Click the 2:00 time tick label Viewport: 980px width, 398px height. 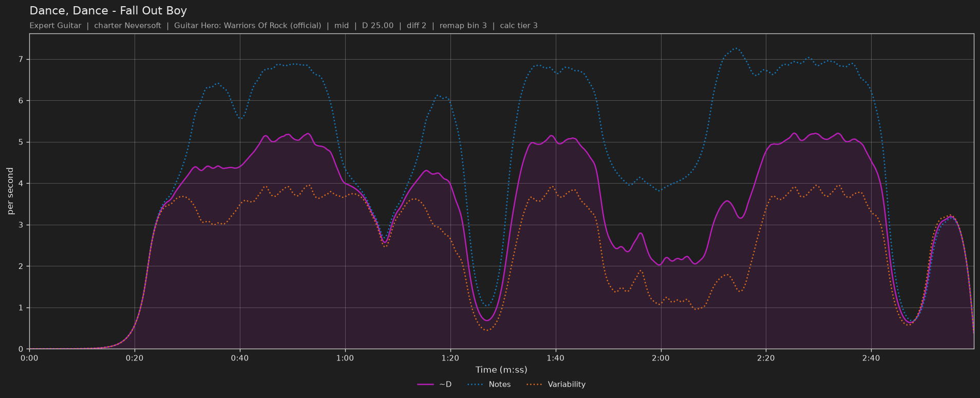point(661,358)
